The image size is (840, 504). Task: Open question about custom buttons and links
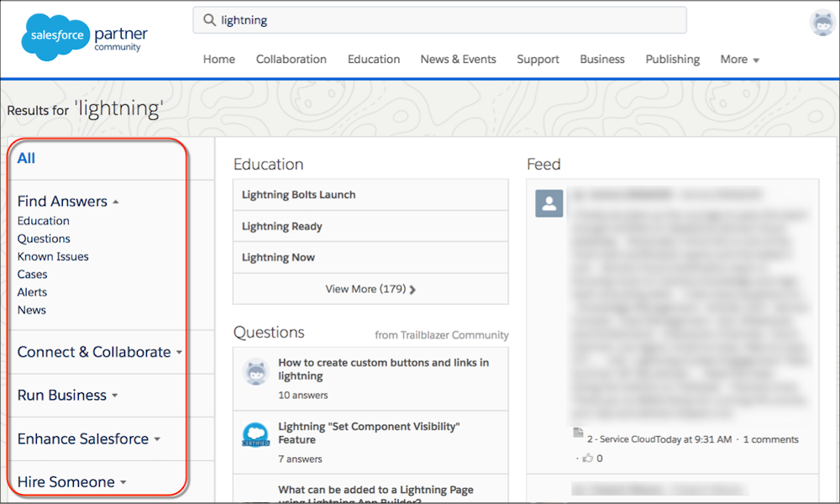tap(384, 370)
